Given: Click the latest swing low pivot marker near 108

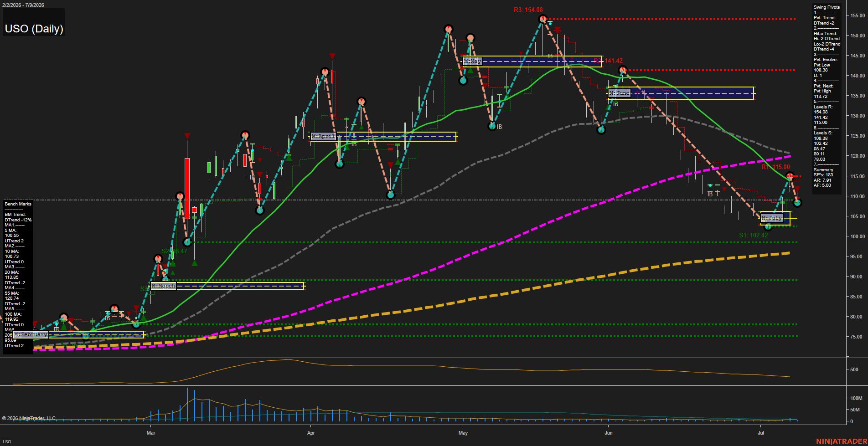Looking at the screenshot, I should [x=797, y=203].
